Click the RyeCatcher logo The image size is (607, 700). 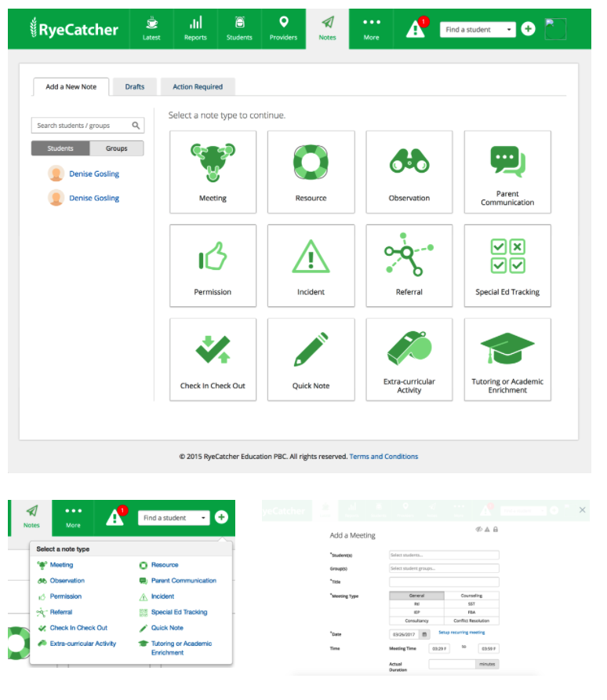[x=74, y=29]
